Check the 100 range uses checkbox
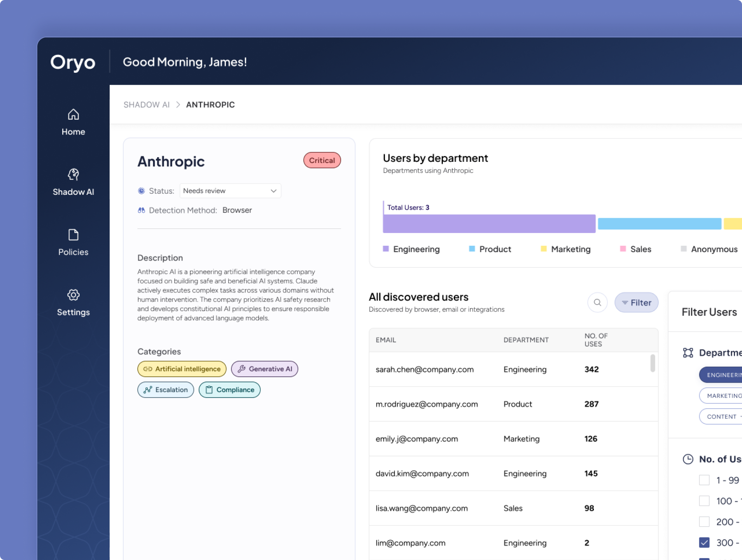The image size is (742, 560). [x=704, y=501]
